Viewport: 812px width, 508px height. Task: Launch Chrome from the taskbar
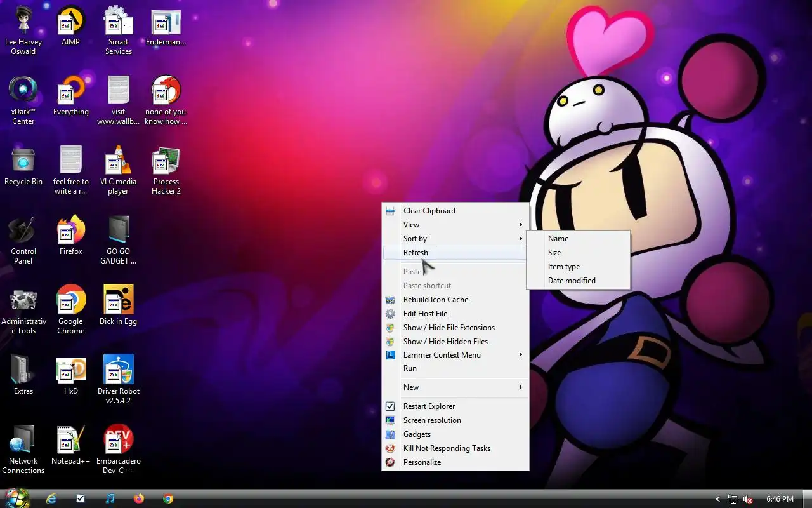168,498
